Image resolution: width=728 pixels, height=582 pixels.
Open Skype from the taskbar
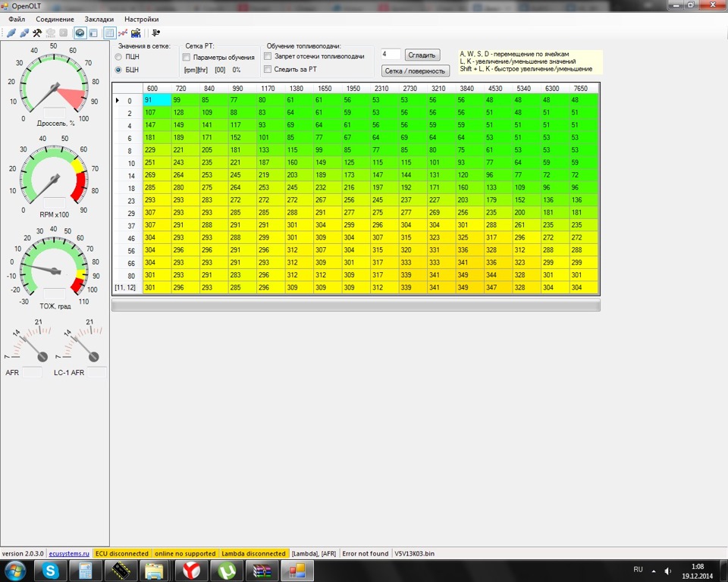pyautogui.click(x=50, y=571)
